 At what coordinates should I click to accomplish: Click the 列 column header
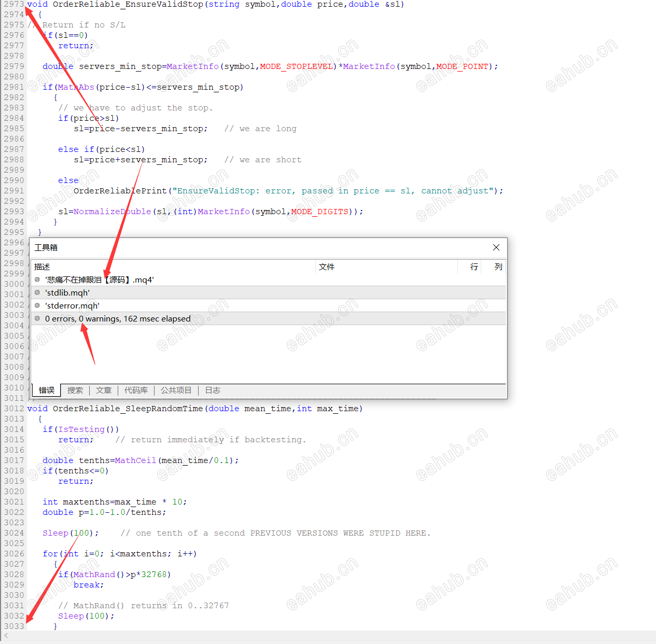[x=494, y=267]
